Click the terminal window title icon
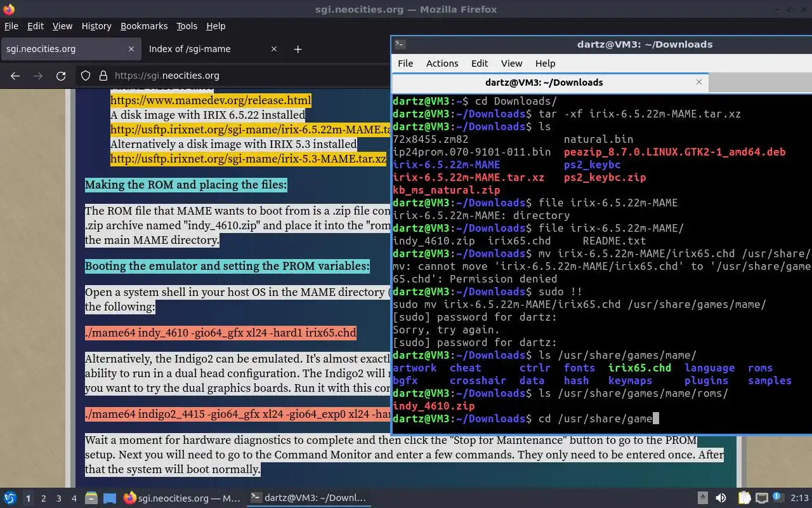Image resolution: width=812 pixels, height=508 pixels. tap(400, 44)
